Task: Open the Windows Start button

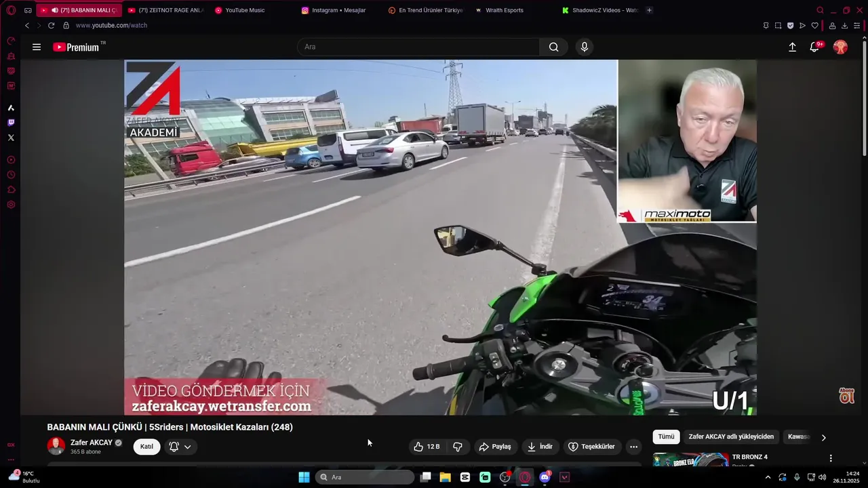Action: 304,477
